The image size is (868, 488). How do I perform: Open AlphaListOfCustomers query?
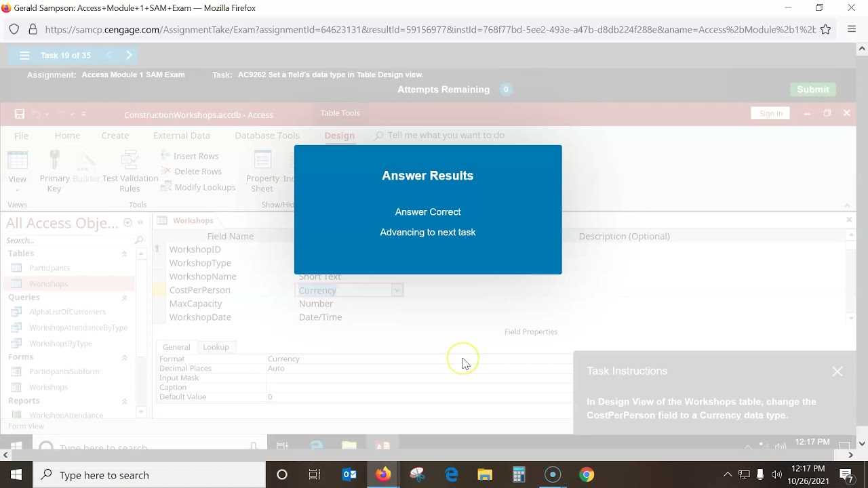67,312
